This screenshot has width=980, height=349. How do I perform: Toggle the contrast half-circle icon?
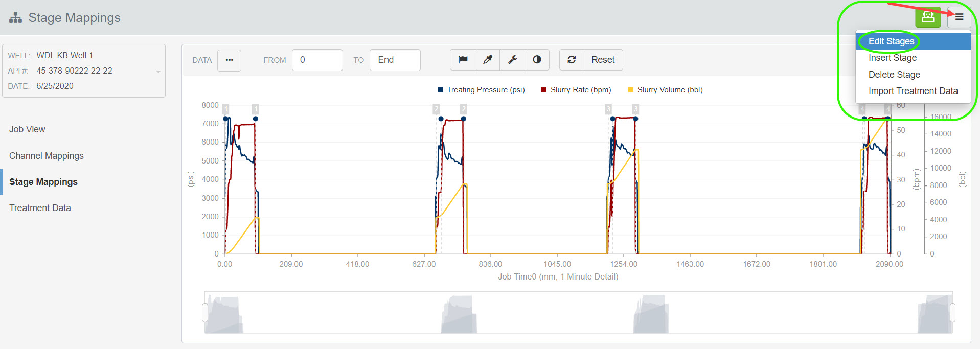click(x=537, y=60)
